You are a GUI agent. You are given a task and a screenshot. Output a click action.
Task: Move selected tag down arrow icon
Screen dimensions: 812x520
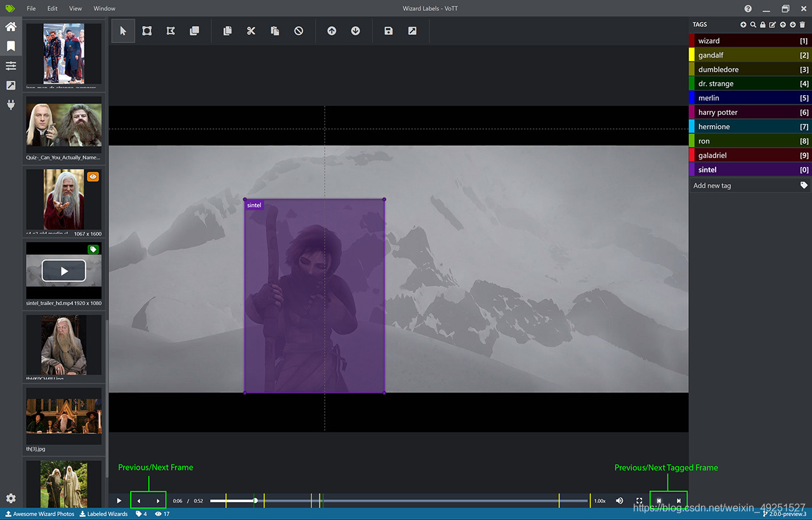pos(792,25)
